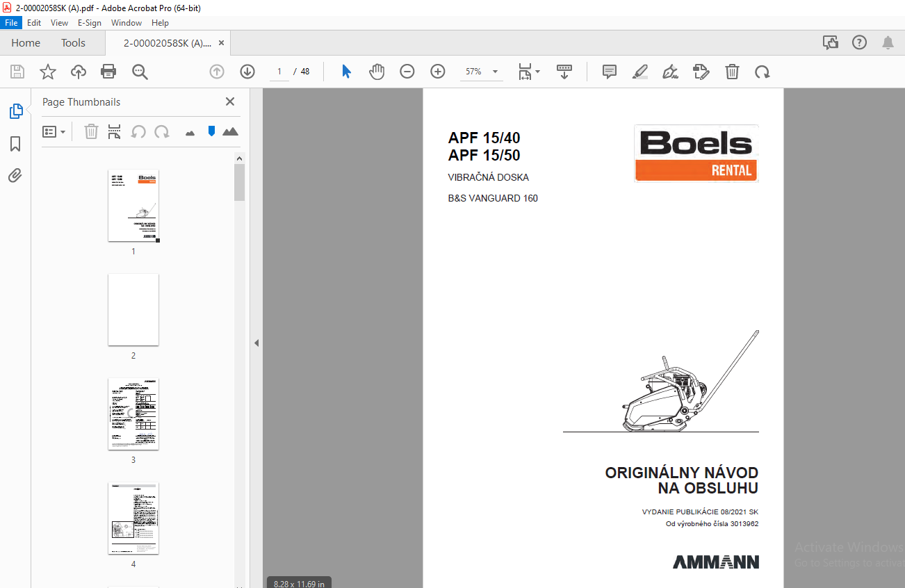The width and height of the screenshot is (905, 588).
Task: Click the scrolling mode keyboard icon
Action: click(564, 72)
